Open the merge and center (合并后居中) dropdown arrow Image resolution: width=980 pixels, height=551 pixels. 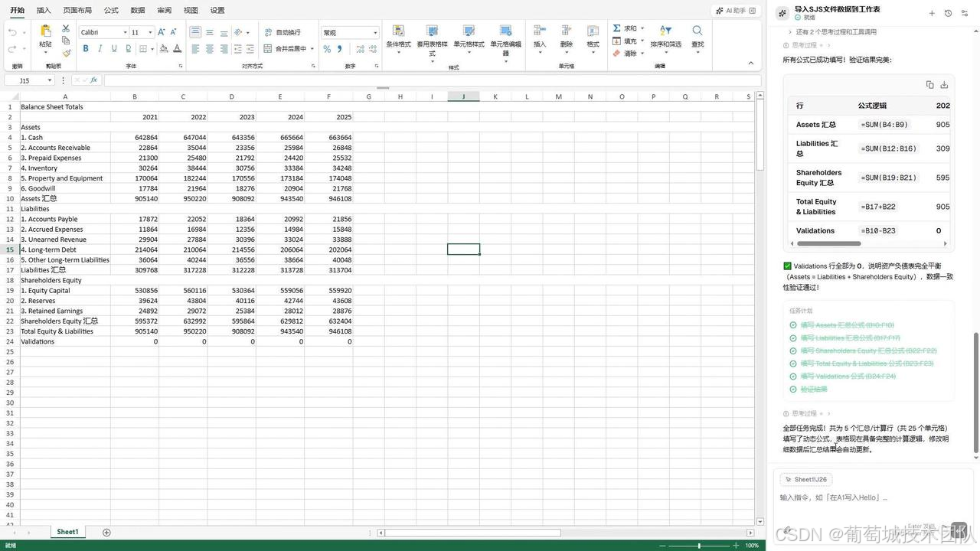(x=312, y=49)
